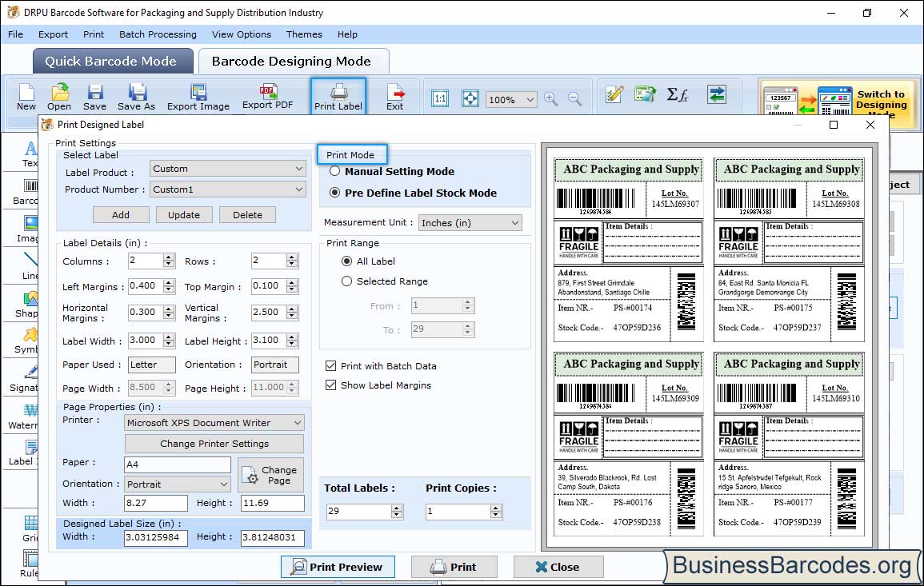Switch to Barcode Designing Mode tab
The width and height of the screenshot is (924, 586).
click(x=292, y=62)
